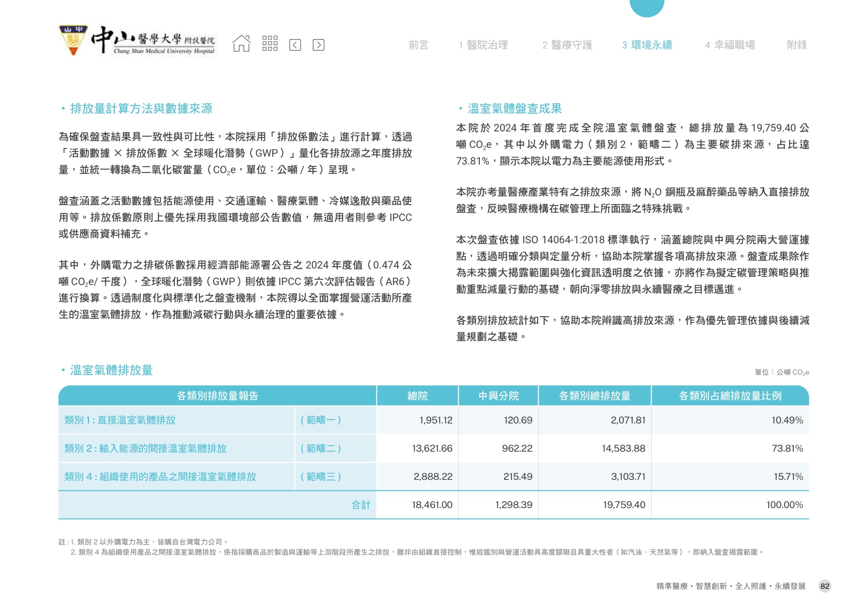The image size is (868, 614).
Task: Open the 附錄 appendix tab
Action: tap(796, 45)
